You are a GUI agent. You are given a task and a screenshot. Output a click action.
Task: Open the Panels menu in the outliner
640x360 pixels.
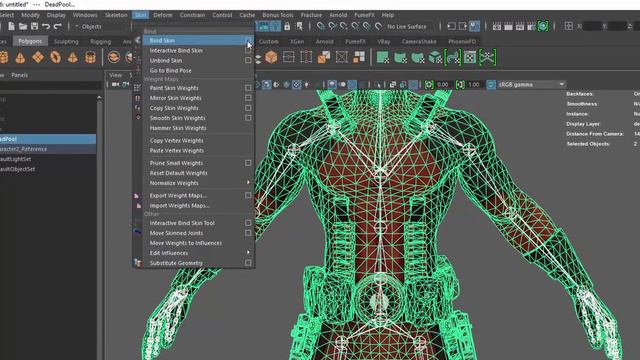click(x=20, y=75)
